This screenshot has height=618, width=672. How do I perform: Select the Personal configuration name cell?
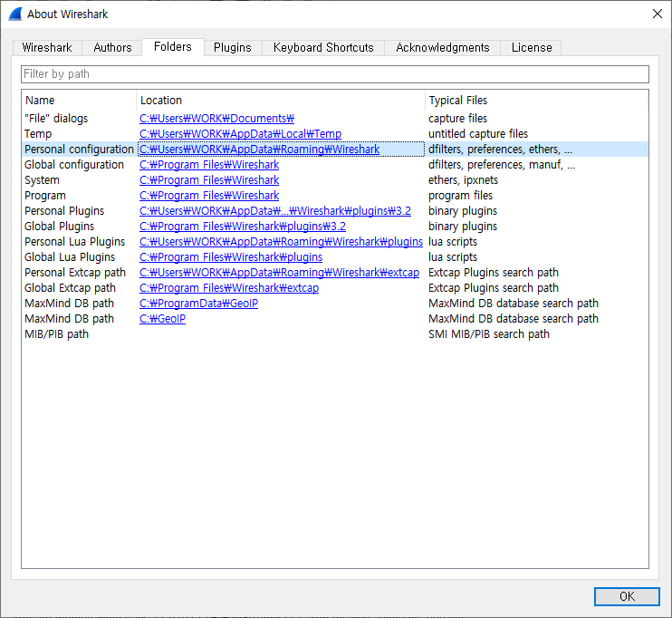pyautogui.click(x=80, y=150)
